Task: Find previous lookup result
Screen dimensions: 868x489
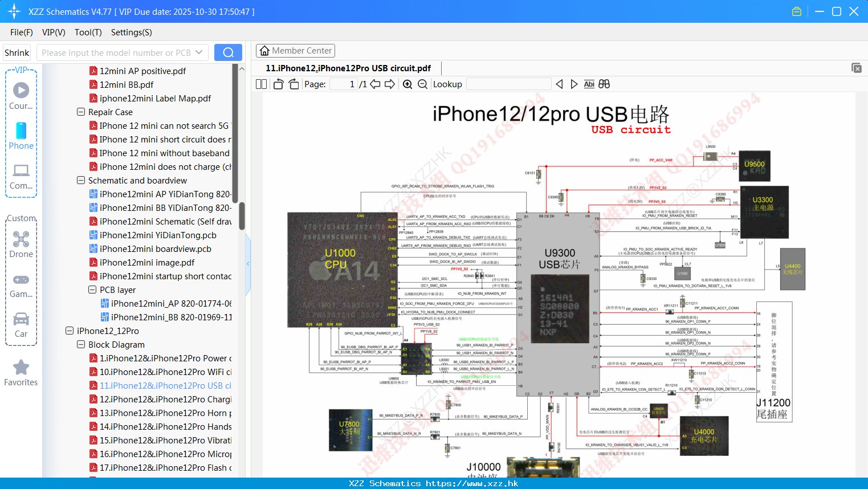Action: pyautogui.click(x=559, y=84)
